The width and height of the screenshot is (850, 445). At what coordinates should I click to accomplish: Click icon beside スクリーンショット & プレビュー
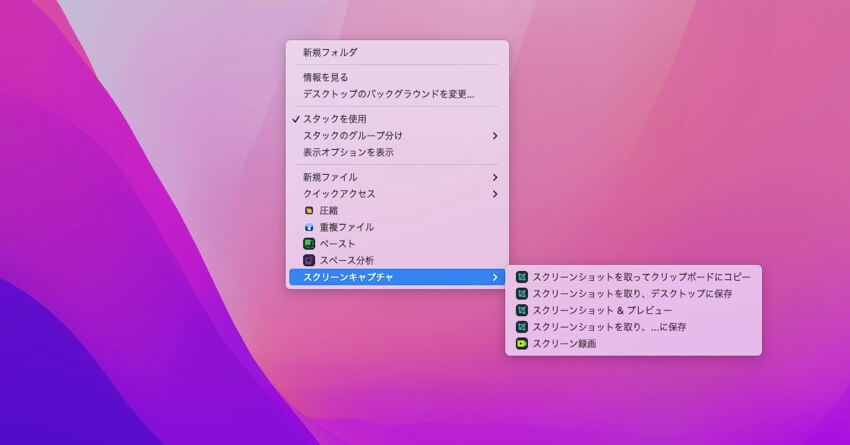pyautogui.click(x=521, y=311)
